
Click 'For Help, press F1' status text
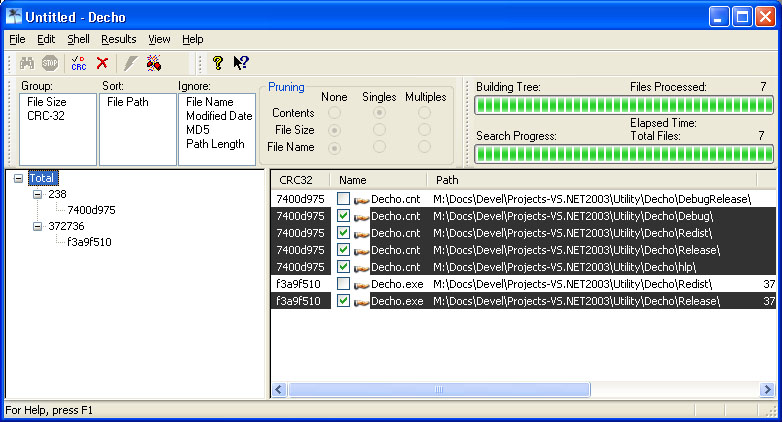tap(49, 410)
